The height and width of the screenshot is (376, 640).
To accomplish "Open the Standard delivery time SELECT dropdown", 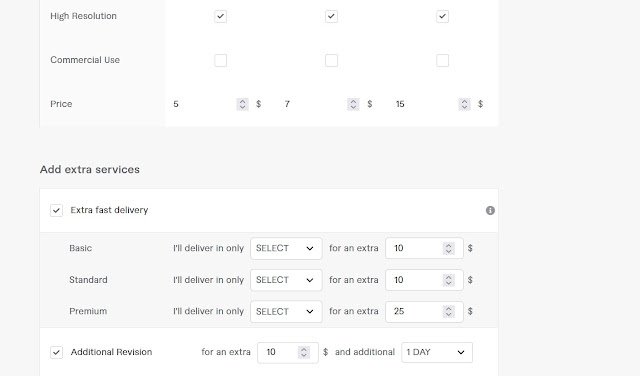I will (286, 280).
